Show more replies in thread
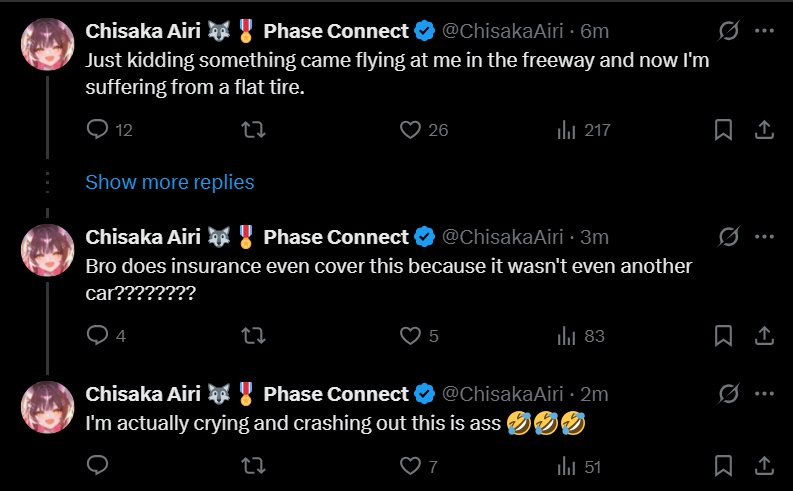 point(169,182)
